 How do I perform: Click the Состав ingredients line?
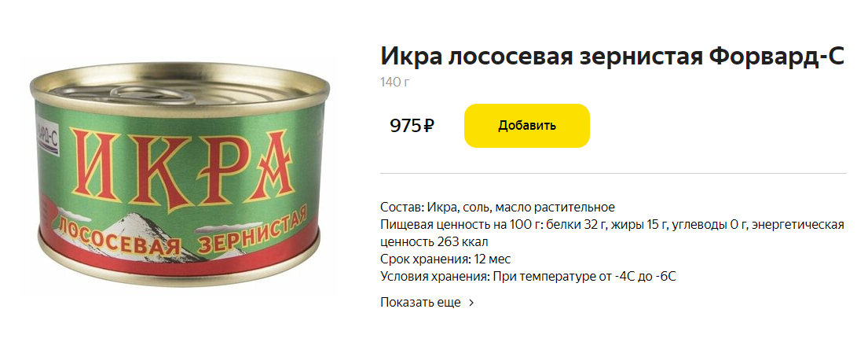498,208
